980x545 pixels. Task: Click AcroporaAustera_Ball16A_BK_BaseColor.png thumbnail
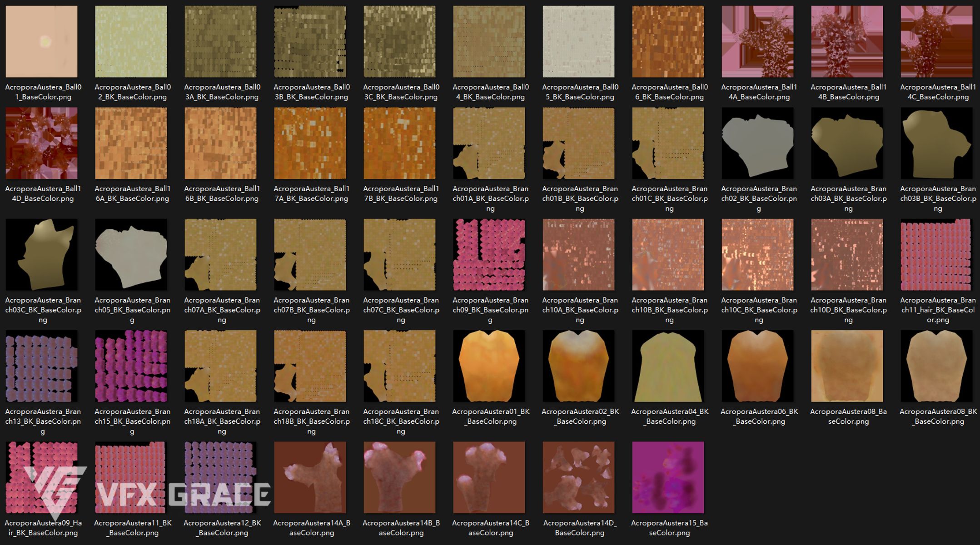tap(131, 143)
